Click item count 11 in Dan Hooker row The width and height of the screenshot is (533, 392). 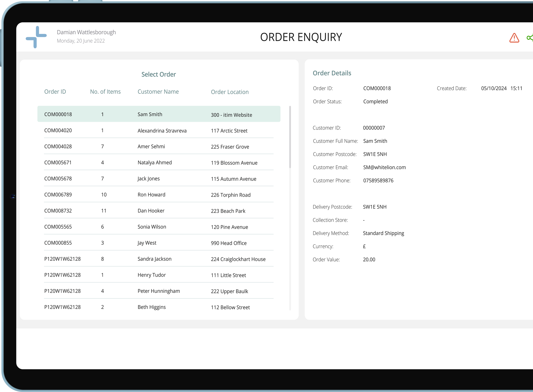tap(104, 211)
